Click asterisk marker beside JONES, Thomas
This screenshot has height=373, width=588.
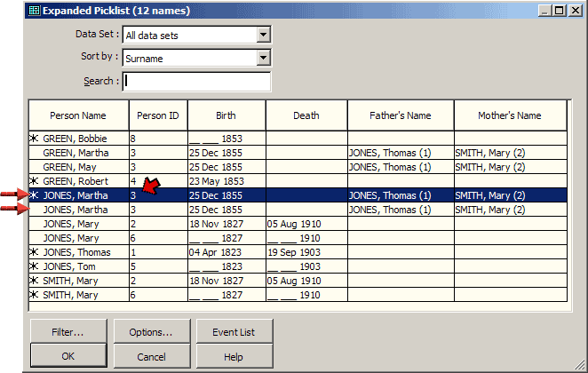[35, 252]
